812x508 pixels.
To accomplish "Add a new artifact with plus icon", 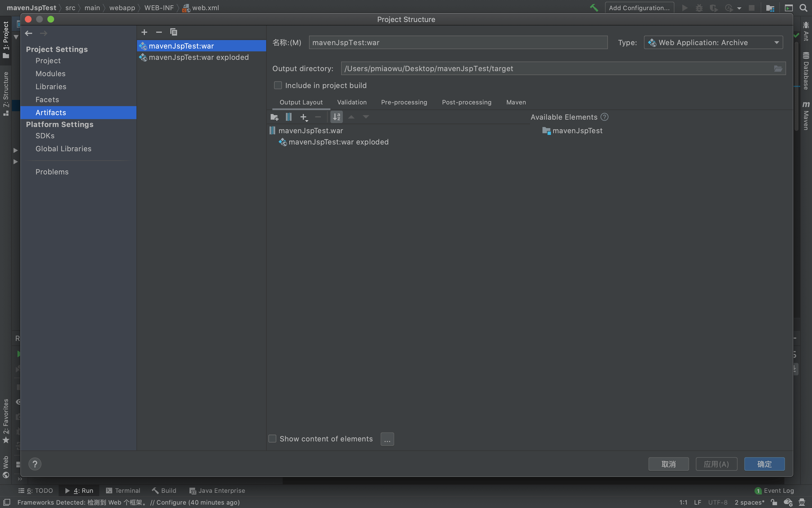I will point(144,32).
